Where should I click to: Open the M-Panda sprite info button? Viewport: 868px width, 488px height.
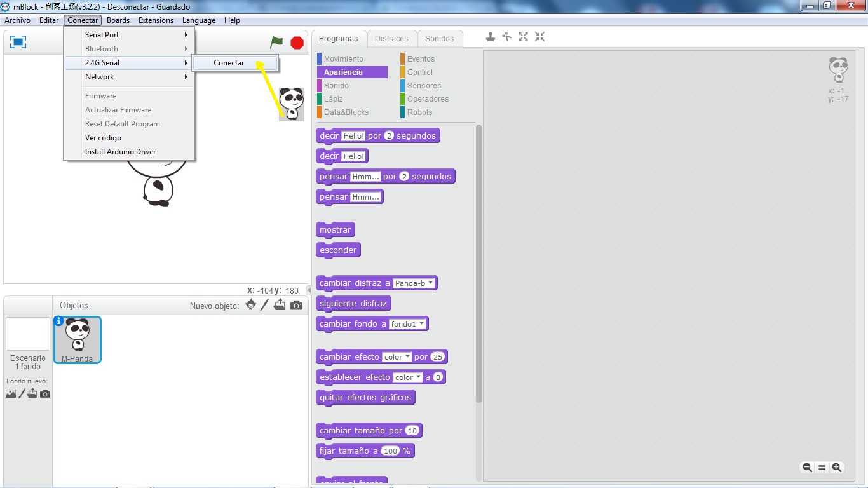(x=59, y=321)
